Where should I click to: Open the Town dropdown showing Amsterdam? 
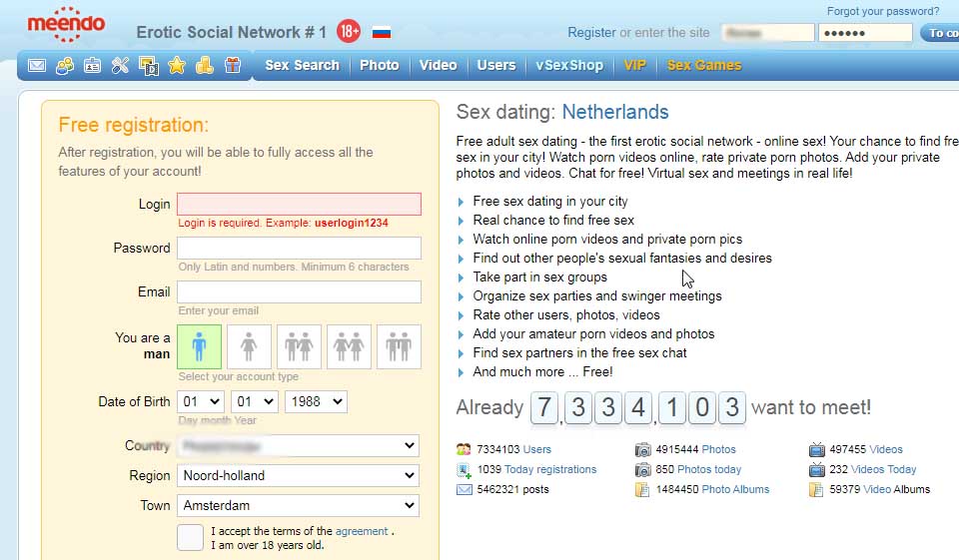click(299, 505)
